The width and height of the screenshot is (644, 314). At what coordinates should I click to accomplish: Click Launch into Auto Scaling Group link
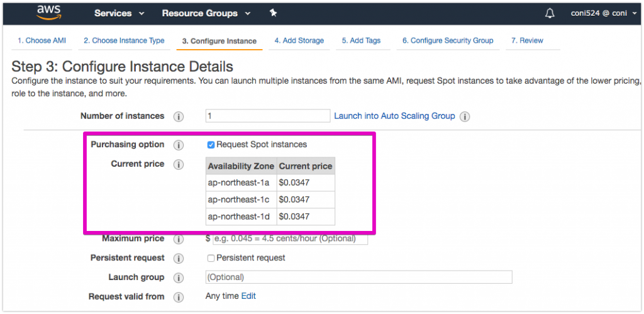pyautogui.click(x=394, y=116)
